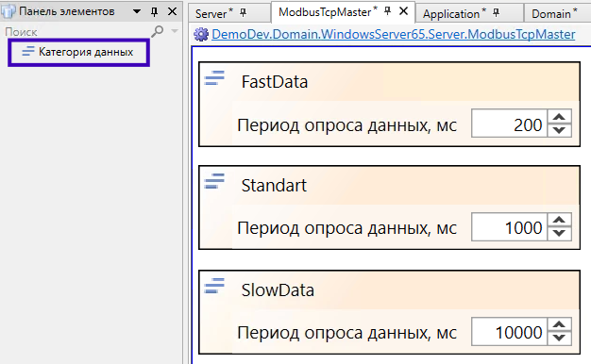The height and width of the screenshot is (364, 591).
Task: Click the toolbox panel icon next to title
Action: (x=8, y=11)
